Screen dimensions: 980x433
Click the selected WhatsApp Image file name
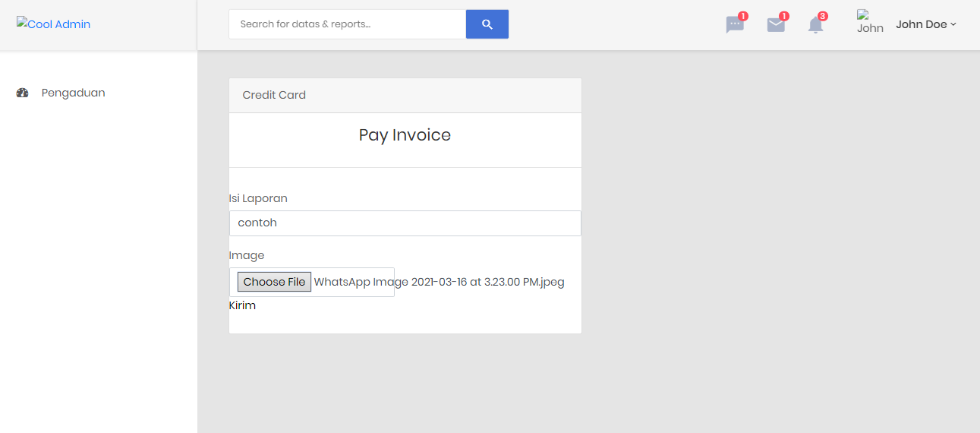coord(439,282)
